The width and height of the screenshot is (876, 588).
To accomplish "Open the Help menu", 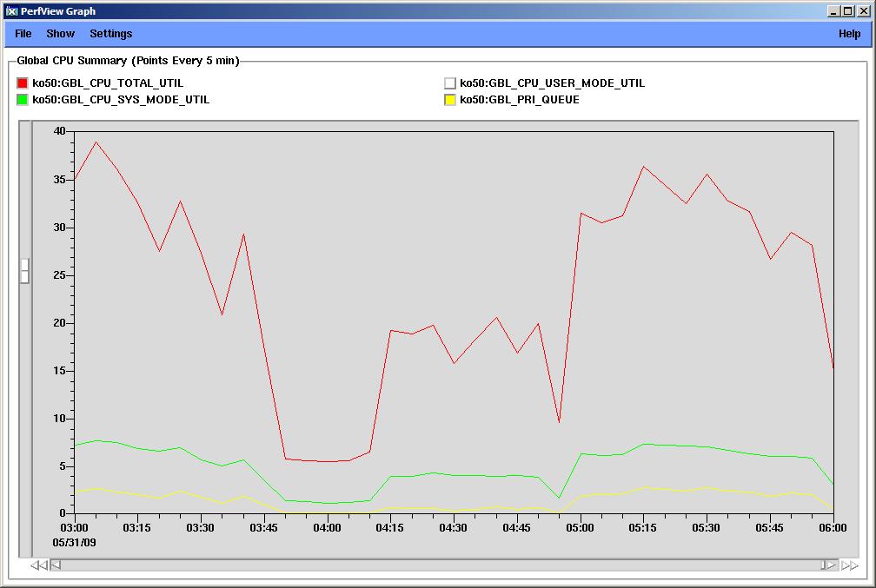I will point(849,34).
